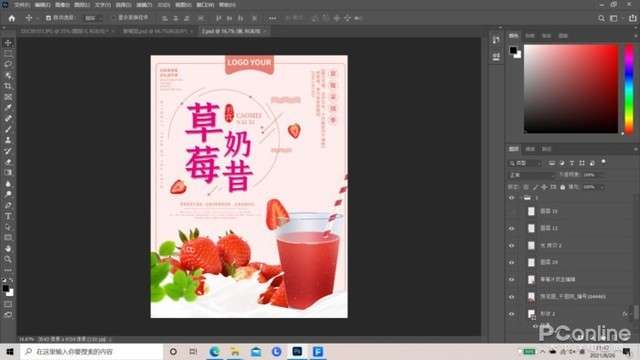The width and height of the screenshot is (640, 360).
Task: Click the Windows taskbar search box
Action: (x=92, y=351)
